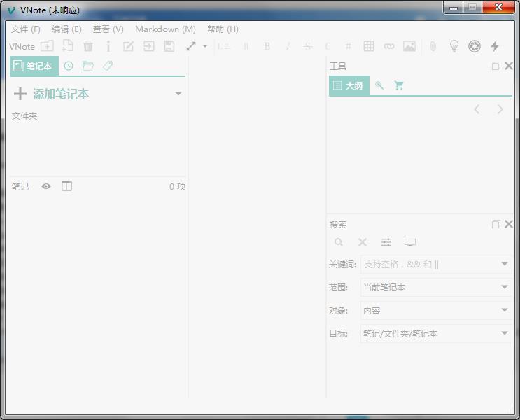This screenshot has width=520, height=420.
Task: Open the history clock tab
Action: pos(69,66)
